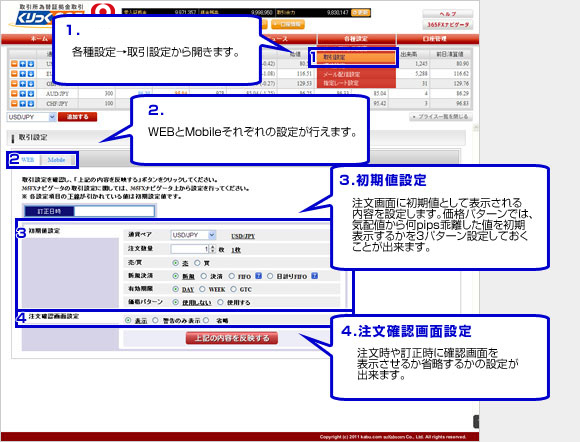Click the 注文数量 stepper arrows

[x=212, y=249]
